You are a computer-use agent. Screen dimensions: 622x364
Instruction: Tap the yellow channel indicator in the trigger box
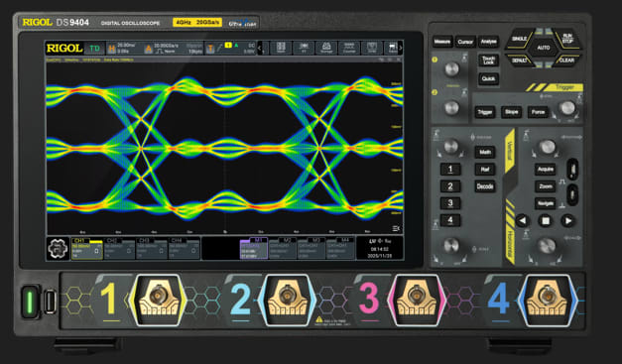(228, 46)
